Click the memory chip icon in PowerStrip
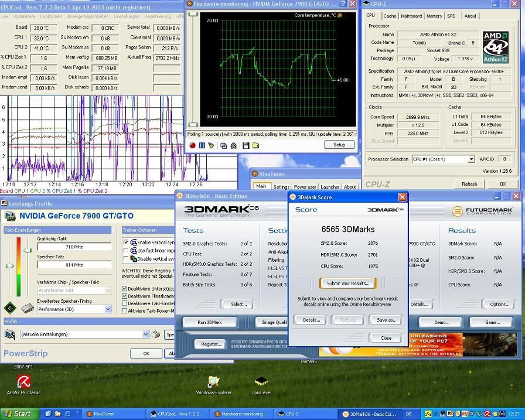Screen dimensions: 525x420 pyautogui.click(x=28, y=308)
